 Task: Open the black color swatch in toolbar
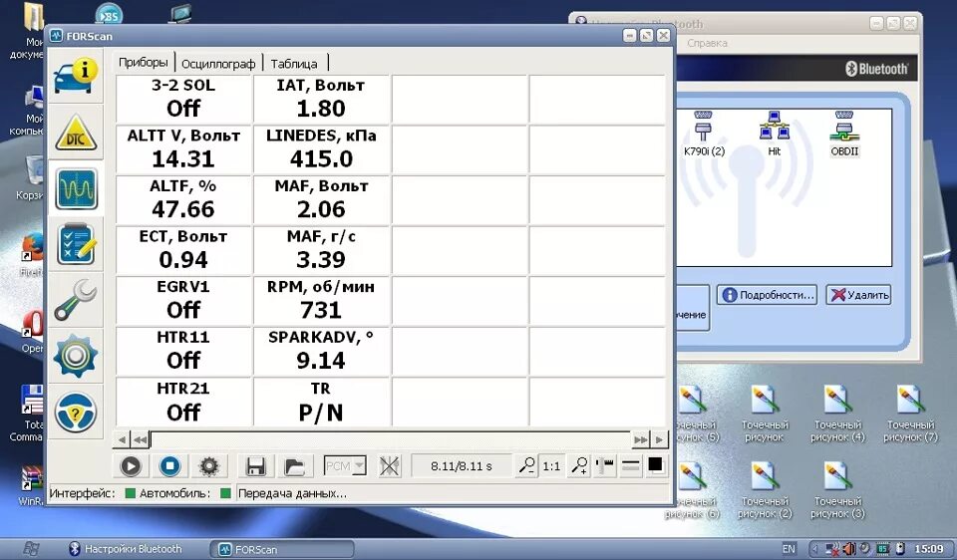tap(656, 466)
